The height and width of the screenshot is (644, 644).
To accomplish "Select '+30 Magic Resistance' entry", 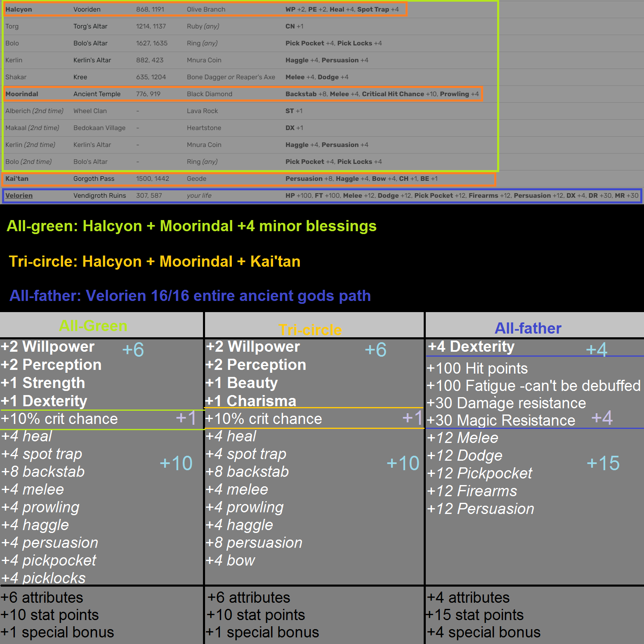I will (x=501, y=420).
